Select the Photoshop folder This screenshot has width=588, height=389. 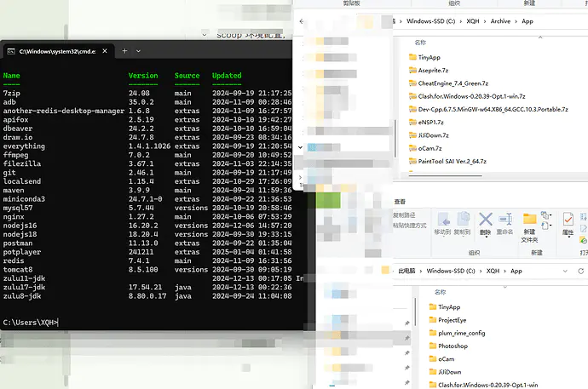pos(453,346)
